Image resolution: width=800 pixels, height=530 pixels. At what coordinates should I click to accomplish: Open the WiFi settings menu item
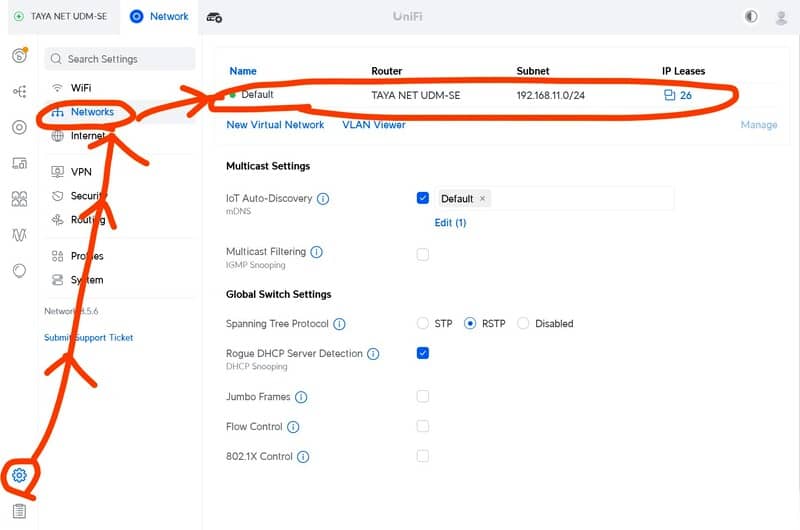click(x=80, y=88)
